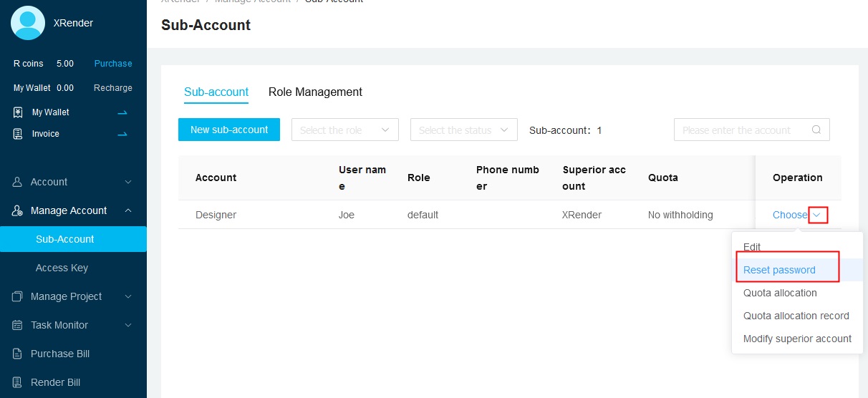
Task: Open Quota allocation record entry
Action: (796, 316)
